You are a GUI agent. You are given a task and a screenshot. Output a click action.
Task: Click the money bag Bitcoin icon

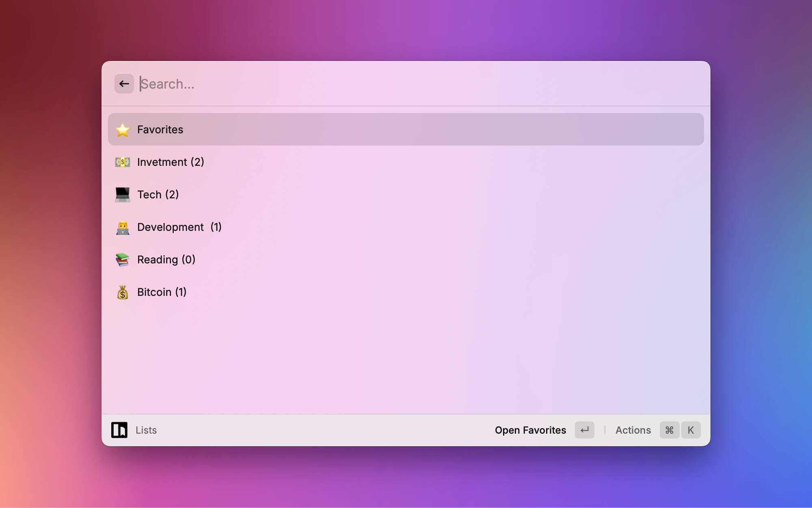point(122,292)
